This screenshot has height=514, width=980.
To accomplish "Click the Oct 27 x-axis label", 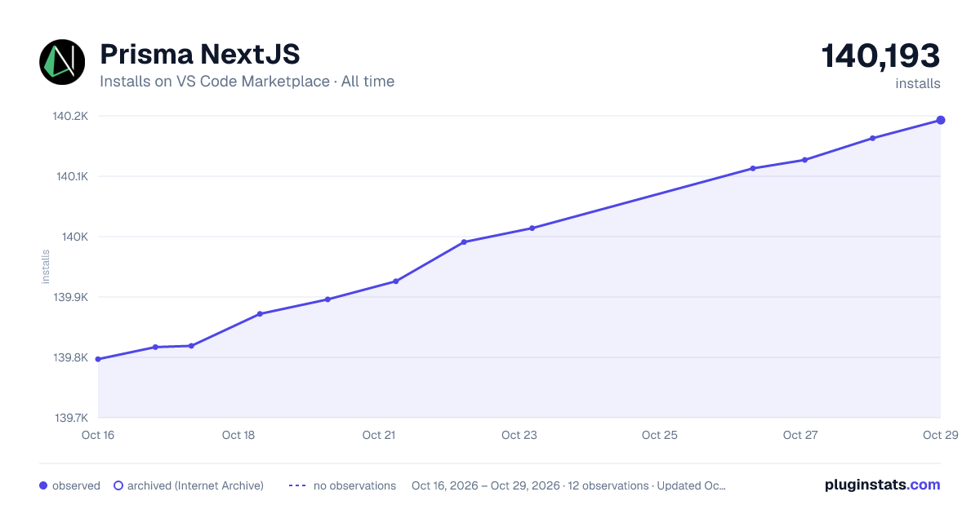I will click(x=800, y=435).
